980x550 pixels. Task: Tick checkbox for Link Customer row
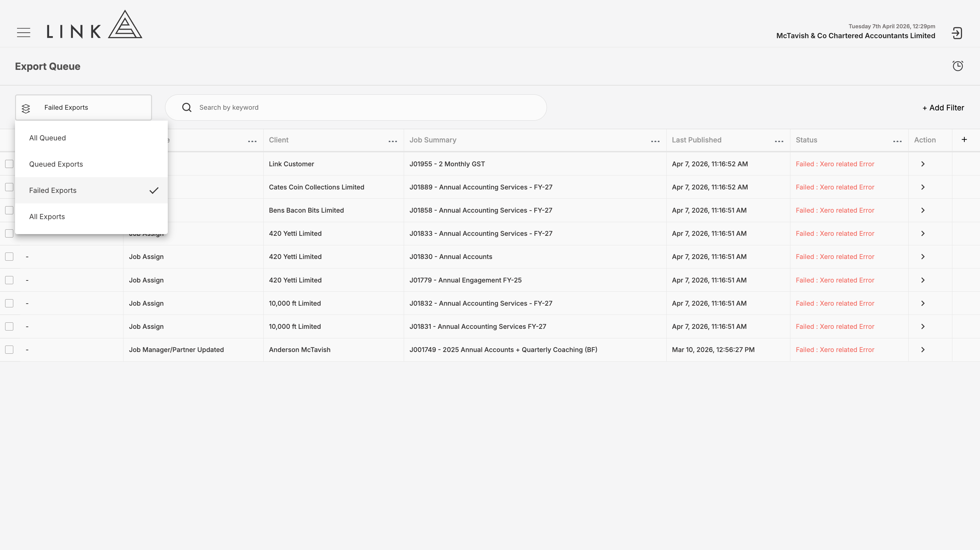[x=9, y=164]
